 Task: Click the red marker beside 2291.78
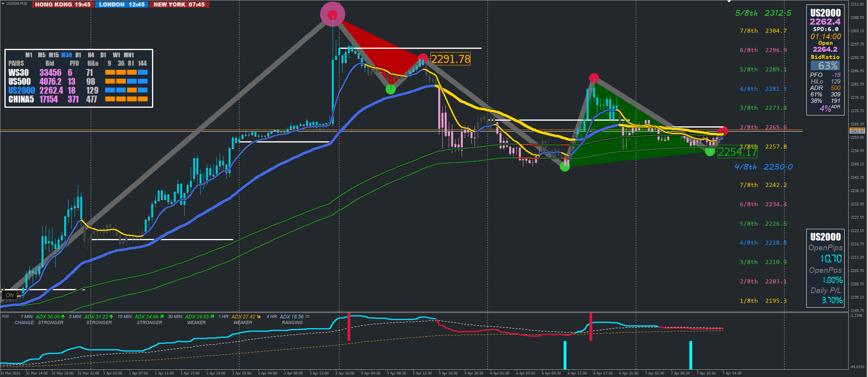point(423,58)
